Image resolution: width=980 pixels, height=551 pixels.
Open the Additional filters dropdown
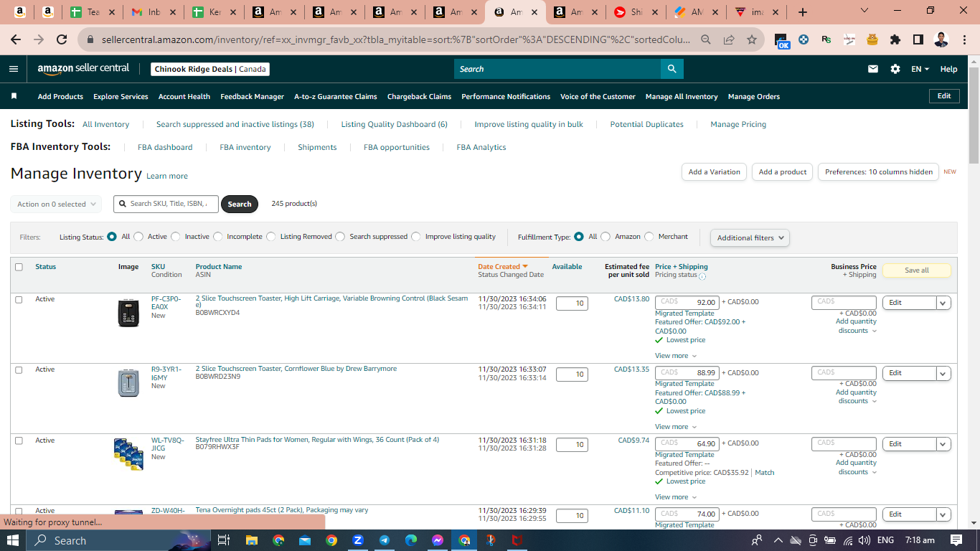(750, 237)
